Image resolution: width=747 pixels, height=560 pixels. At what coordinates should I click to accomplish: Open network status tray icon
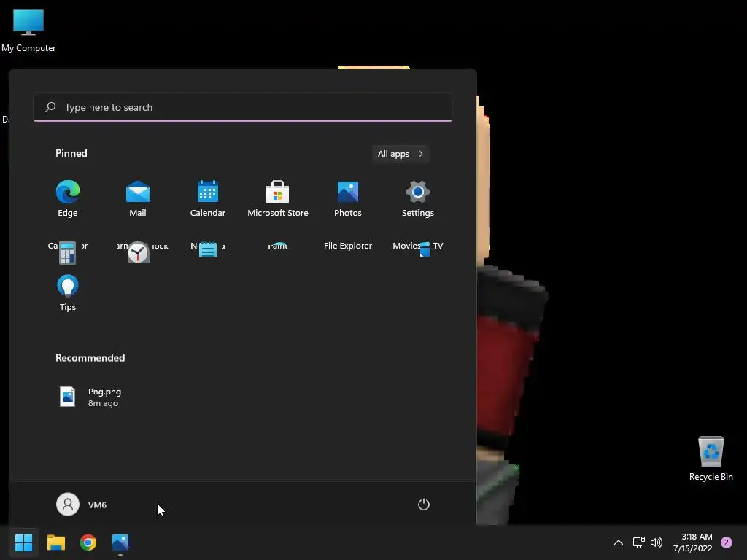coord(638,542)
